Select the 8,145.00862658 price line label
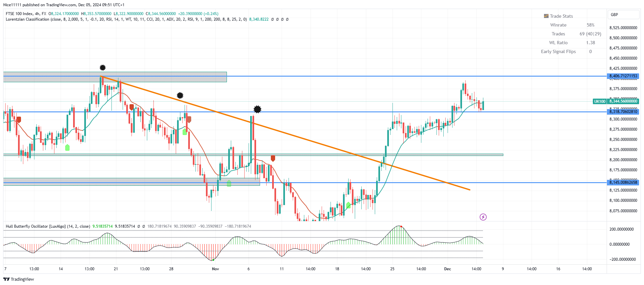644x285 pixels. [623, 182]
